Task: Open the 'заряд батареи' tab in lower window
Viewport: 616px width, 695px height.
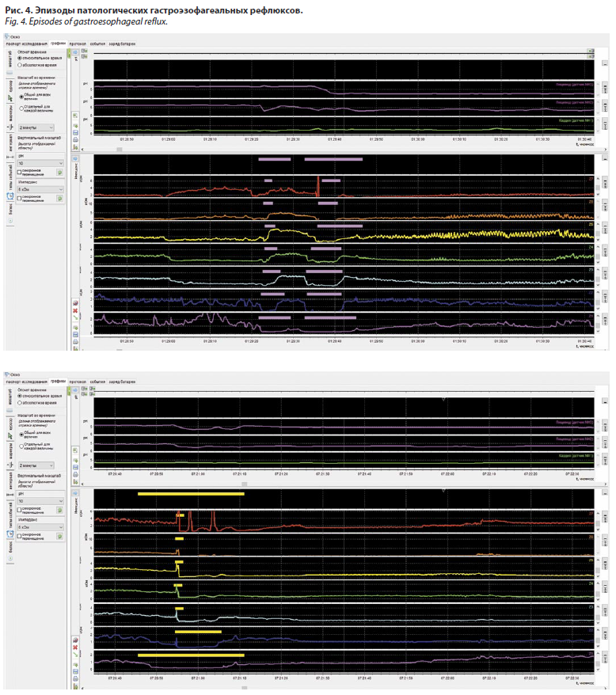Action: 122,382
